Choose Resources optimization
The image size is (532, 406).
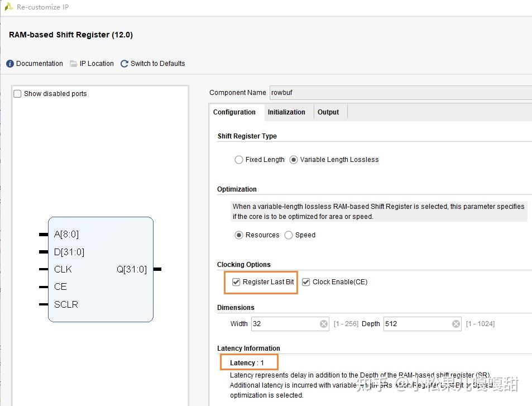[x=239, y=235]
